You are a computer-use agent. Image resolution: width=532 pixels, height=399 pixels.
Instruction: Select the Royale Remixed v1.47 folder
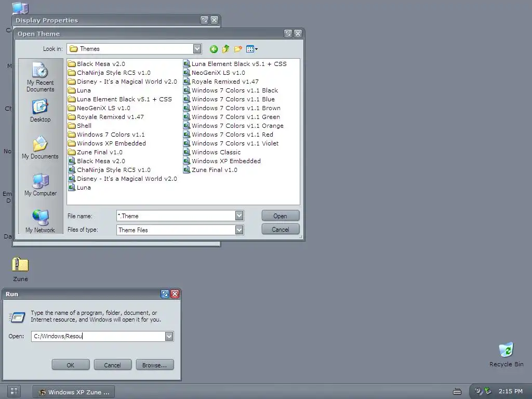tap(106, 117)
